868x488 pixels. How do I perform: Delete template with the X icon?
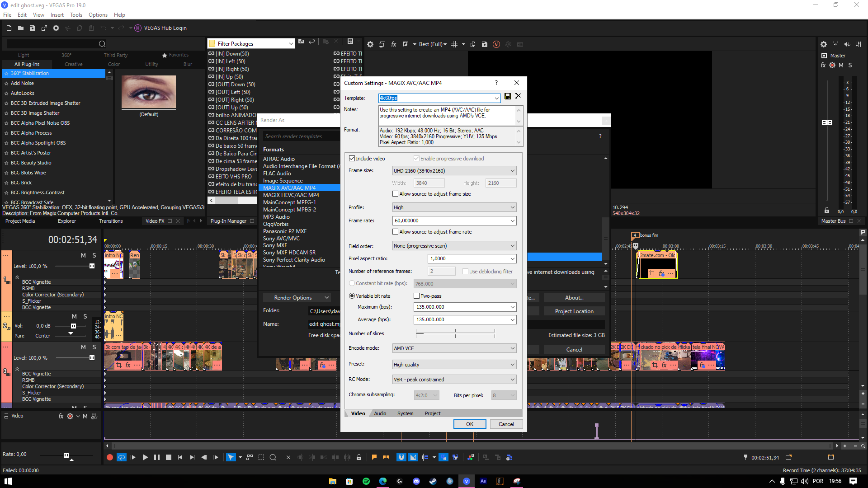(518, 96)
